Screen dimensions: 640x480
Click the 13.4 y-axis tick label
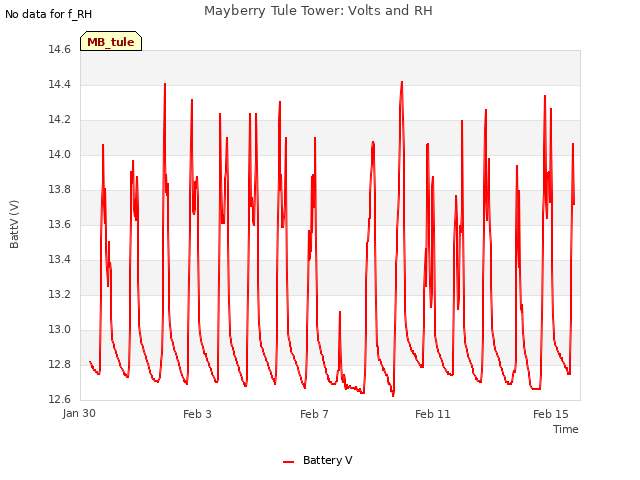click(59, 260)
